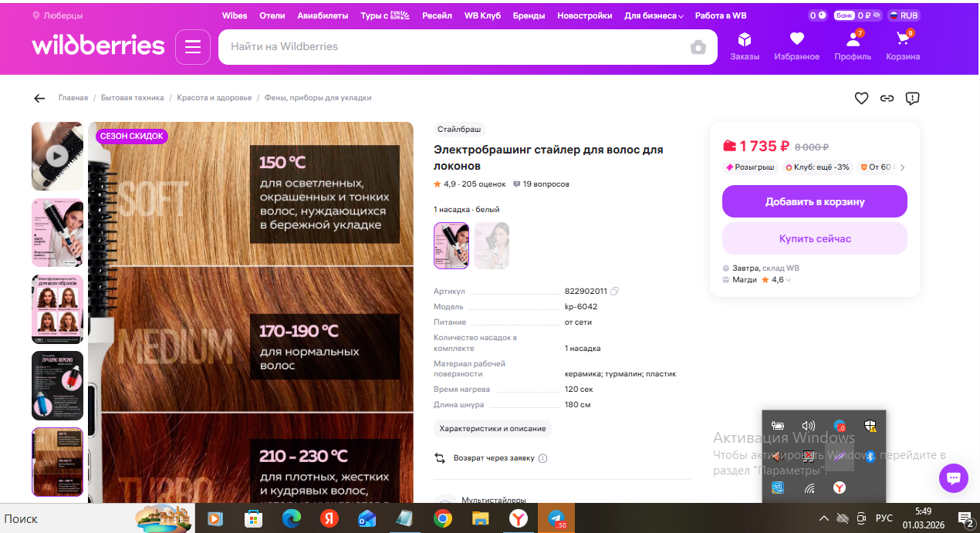
Task: Launch Microsoft Edge from taskbar
Action: 292,518
